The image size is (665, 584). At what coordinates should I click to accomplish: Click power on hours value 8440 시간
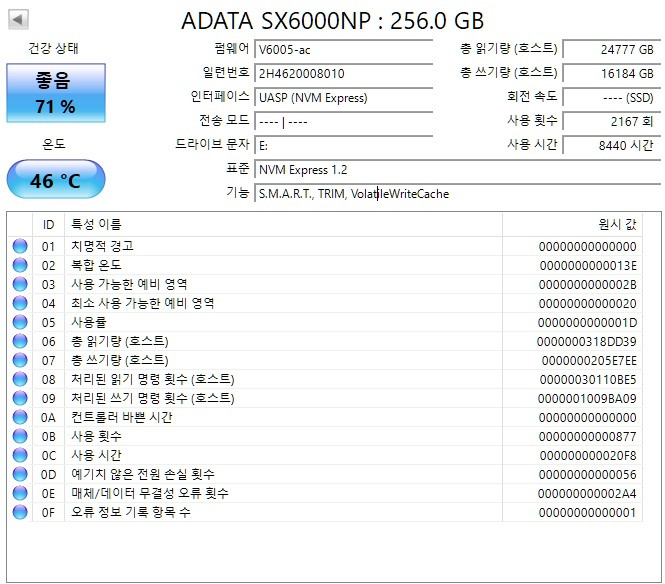[612, 145]
